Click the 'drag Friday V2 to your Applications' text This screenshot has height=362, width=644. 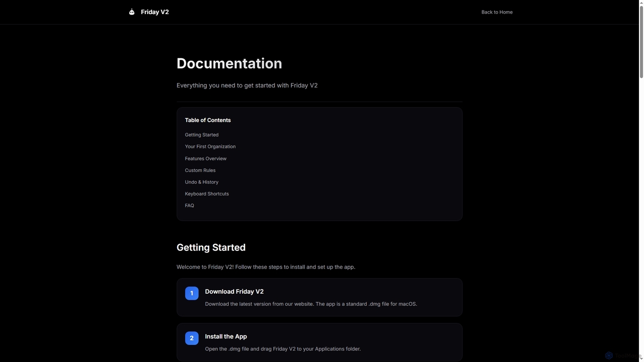click(x=283, y=349)
